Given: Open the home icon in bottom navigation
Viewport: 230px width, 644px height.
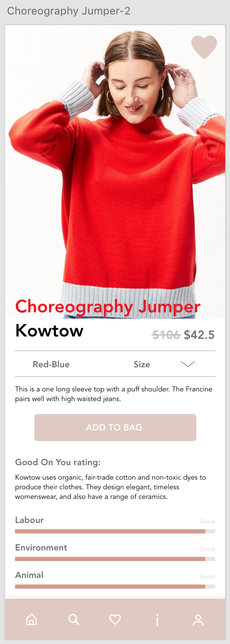Looking at the screenshot, I should click(x=31, y=619).
